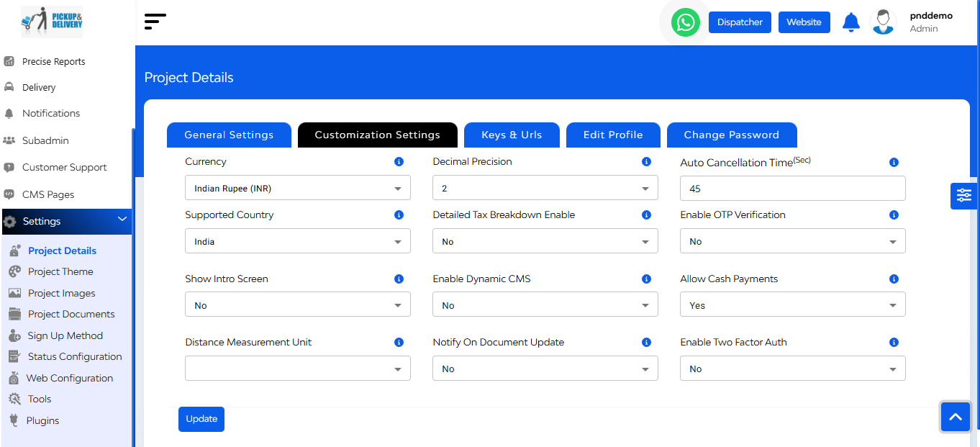Click the Detailed Tax Breakdown info icon
This screenshot has height=447, width=980.
tap(646, 215)
